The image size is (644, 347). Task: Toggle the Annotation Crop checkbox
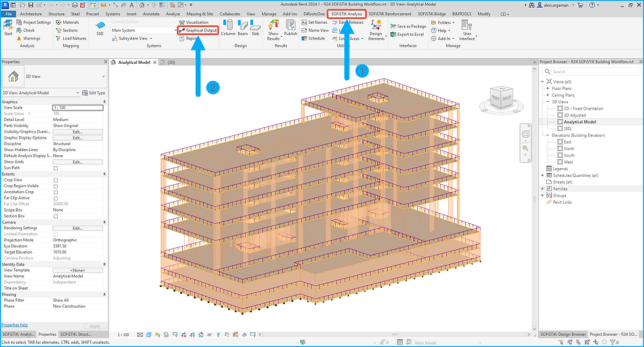[56, 192]
